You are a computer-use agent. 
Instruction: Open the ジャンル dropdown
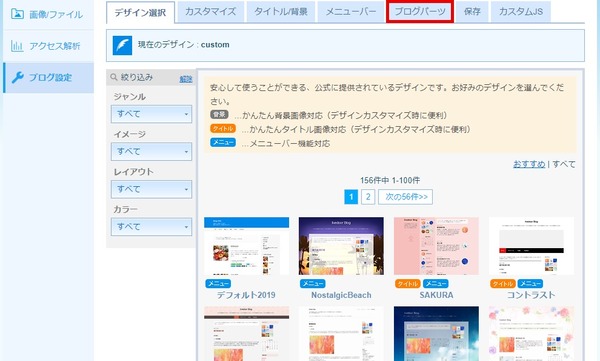pos(152,114)
